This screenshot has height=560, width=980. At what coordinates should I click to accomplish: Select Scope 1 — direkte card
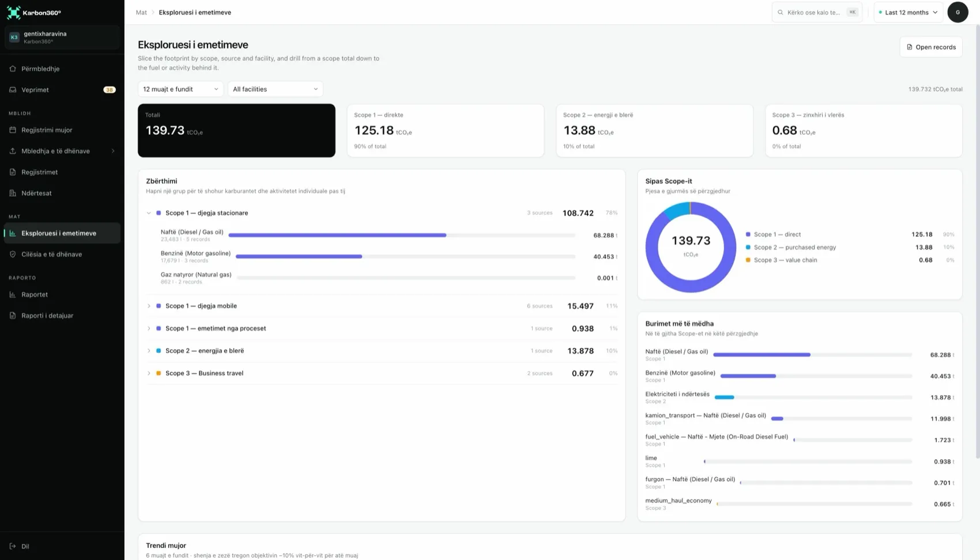(445, 130)
